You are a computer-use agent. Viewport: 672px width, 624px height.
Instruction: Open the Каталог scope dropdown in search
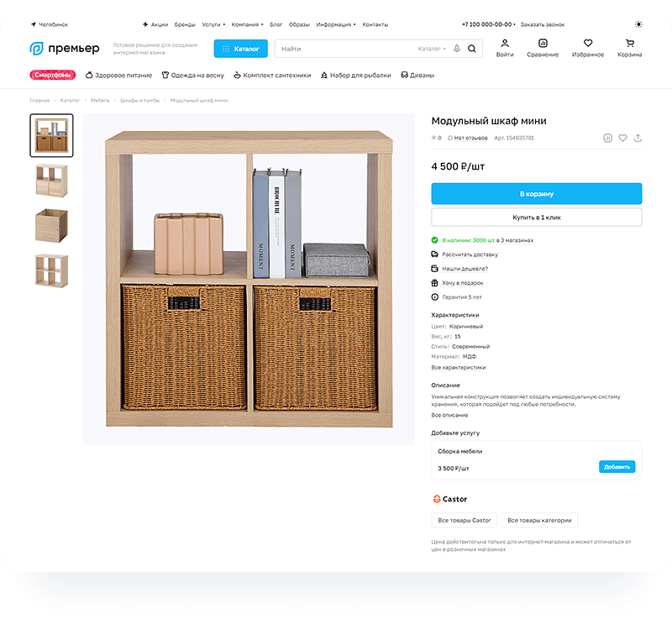click(431, 49)
